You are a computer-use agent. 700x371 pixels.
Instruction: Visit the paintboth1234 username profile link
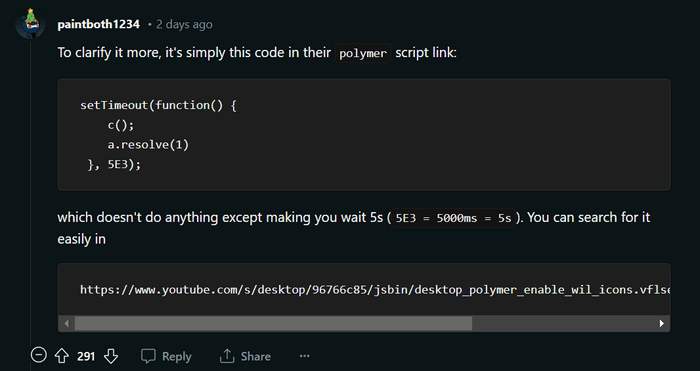[x=99, y=24]
